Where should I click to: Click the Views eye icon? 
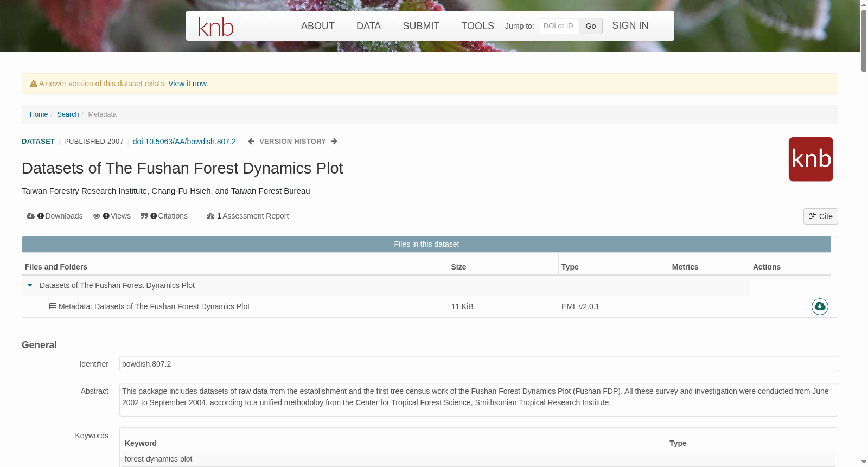97,216
